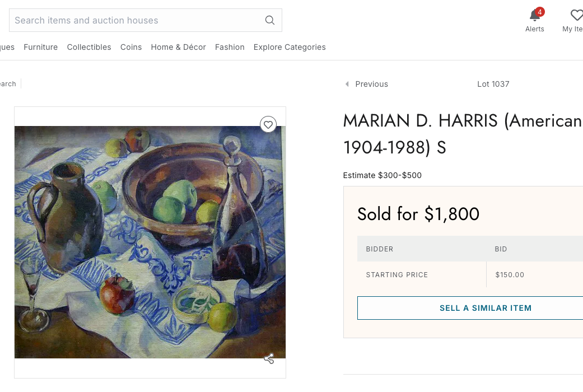Click the share icon on the painting
The image size is (583, 392).
269,358
